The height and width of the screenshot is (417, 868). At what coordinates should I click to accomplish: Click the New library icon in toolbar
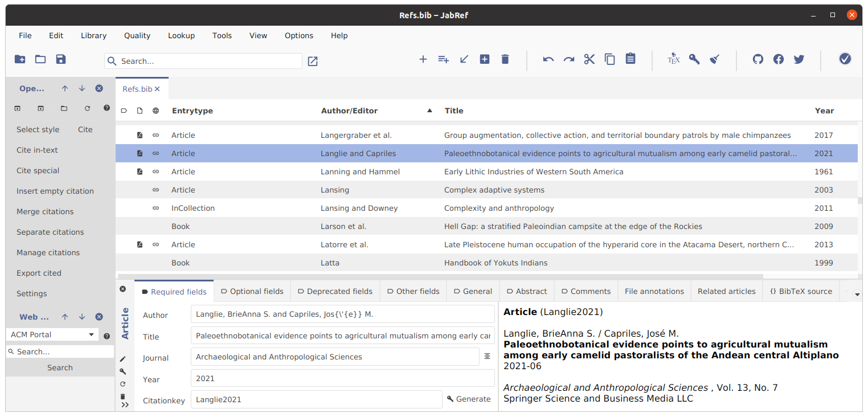pos(20,59)
